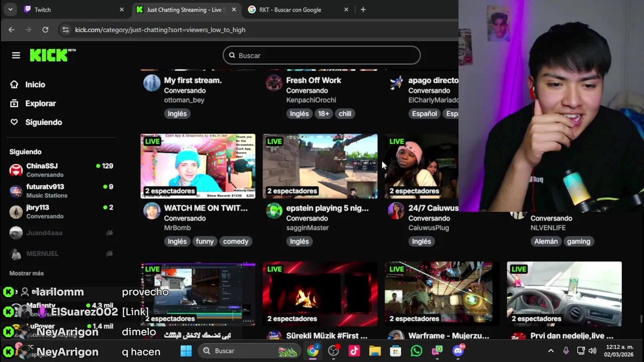Go back in browser history
Screen dimensions: 644x362
(x=12, y=30)
